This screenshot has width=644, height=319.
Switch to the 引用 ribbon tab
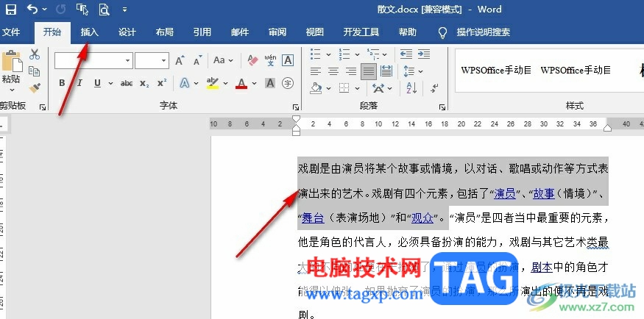coord(202,32)
